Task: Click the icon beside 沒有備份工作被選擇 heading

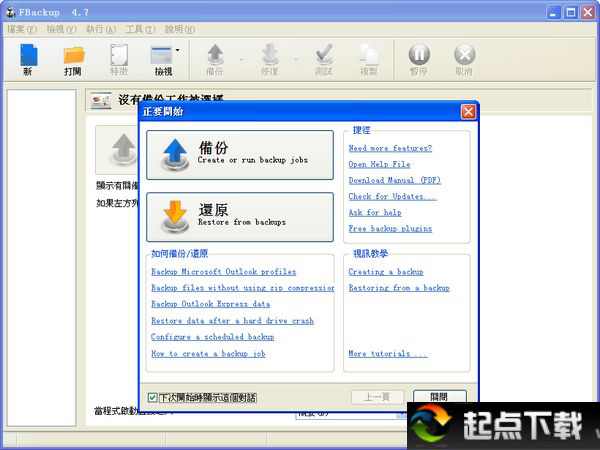Action: (101, 101)
